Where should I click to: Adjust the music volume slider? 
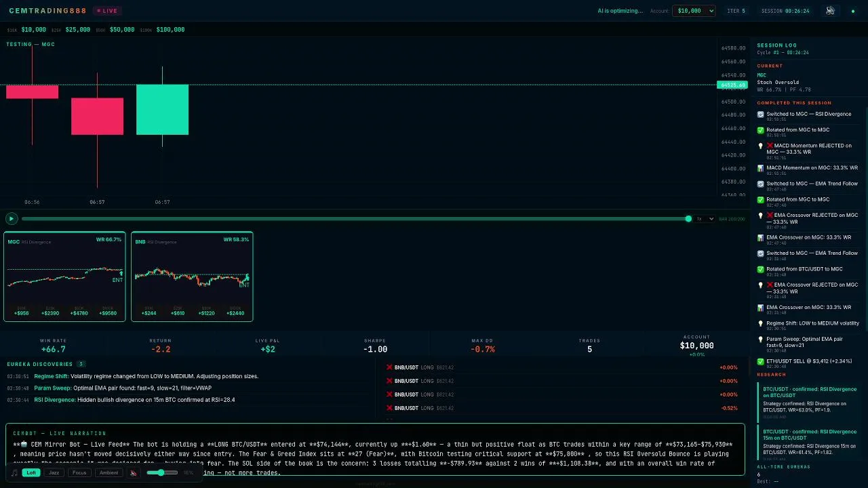click(163, 472)
